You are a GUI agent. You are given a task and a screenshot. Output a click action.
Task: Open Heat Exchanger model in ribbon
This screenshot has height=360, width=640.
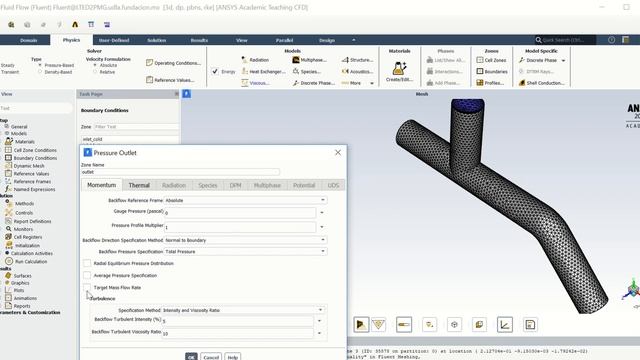(x=263, y=71)
